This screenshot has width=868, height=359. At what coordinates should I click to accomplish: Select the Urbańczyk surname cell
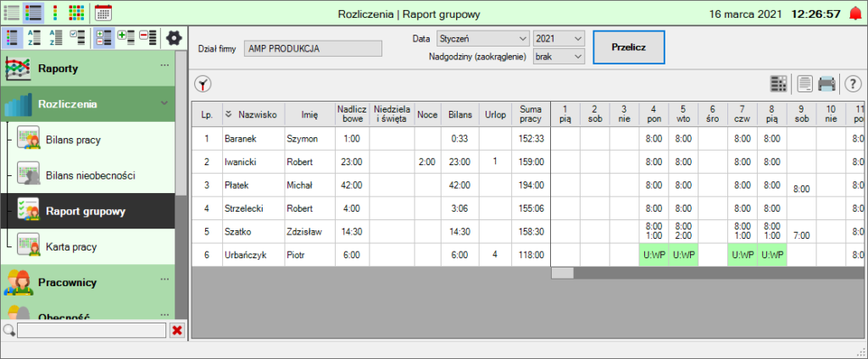253,255
